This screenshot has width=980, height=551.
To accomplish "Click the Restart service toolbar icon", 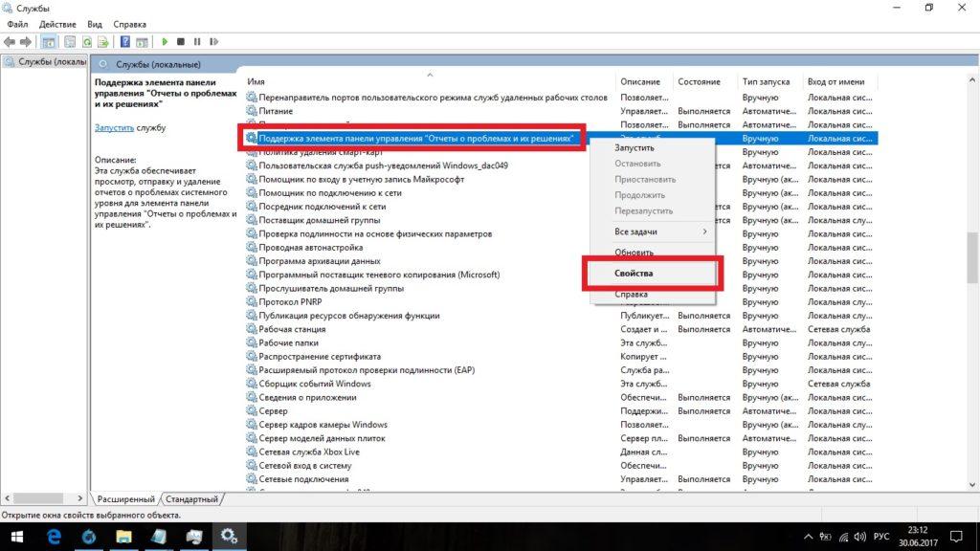I will coord(213,42).
